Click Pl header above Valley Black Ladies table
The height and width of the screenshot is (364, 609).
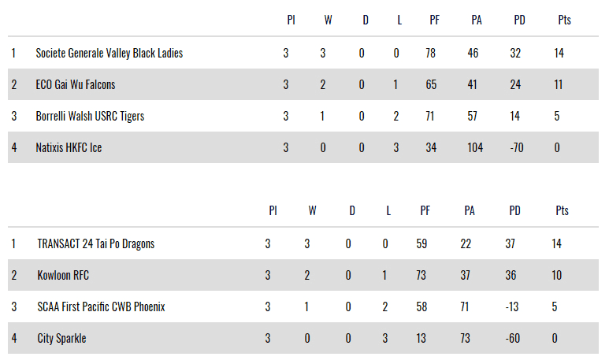(x=290, y=20)
